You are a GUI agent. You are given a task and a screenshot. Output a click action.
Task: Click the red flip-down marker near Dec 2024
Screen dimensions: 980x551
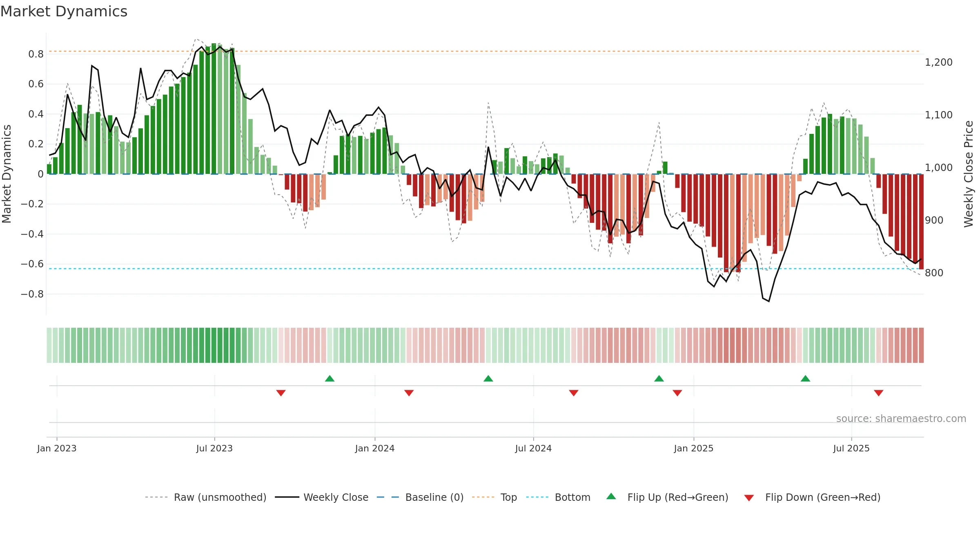677,393
